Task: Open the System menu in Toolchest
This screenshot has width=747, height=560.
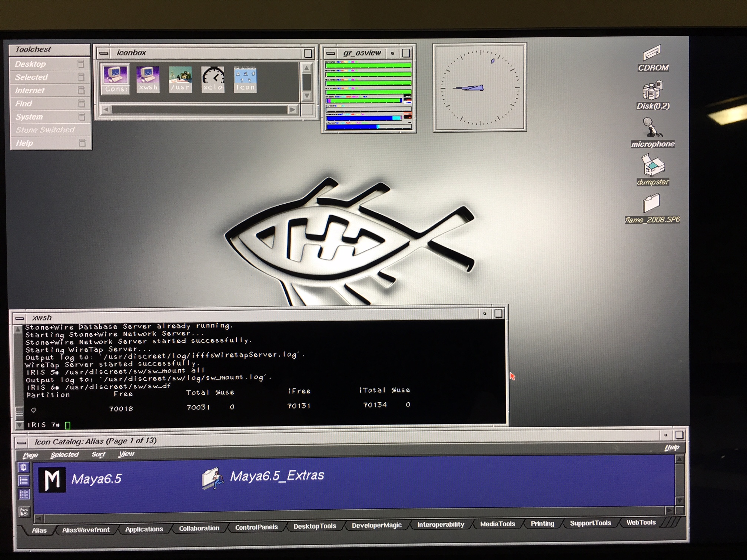Action: 50,117
